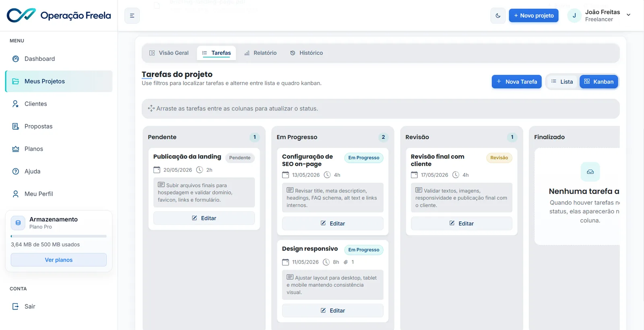Edit the Design responsivo task
Screen dimensions: 644x330
coord(333,311)
